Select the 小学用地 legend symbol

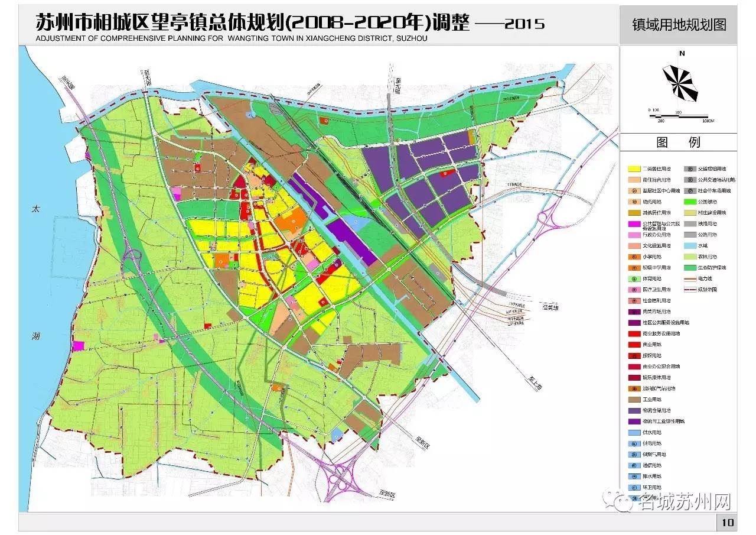coord(633,257)
